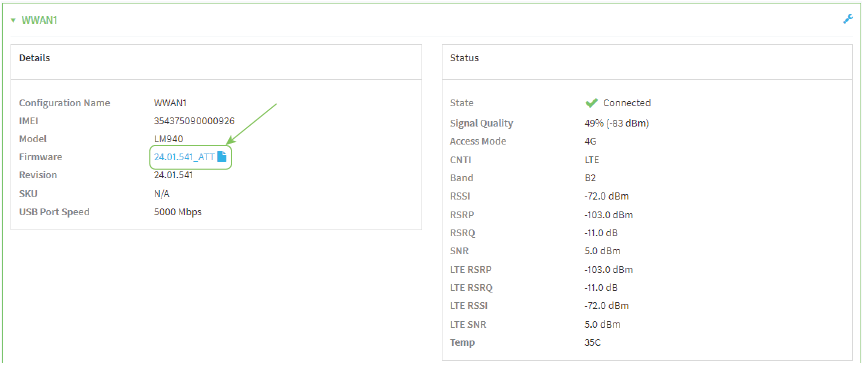The width and height of the screenshot is (864, 366).
Task: Click the CNTI value LTE
Action: 591,160
